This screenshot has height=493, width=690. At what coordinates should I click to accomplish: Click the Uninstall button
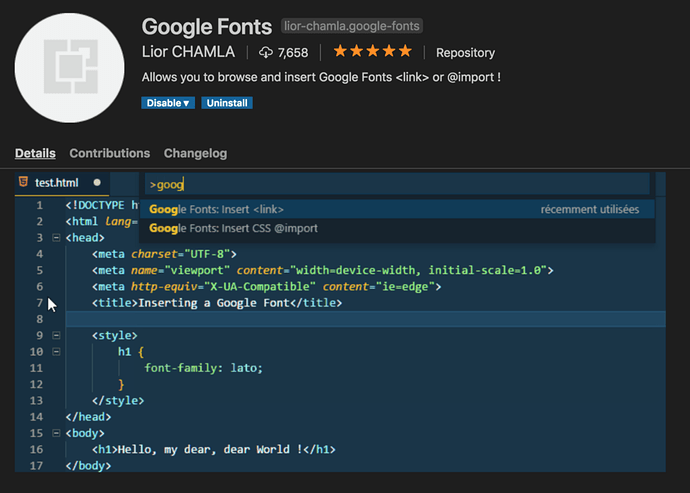coord(227,103)
